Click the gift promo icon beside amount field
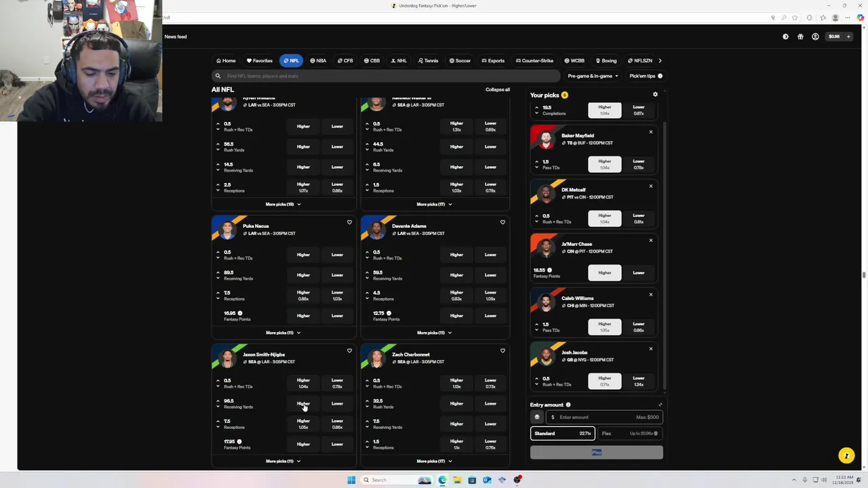Screen dimensions: 868x488 [x=537, y=417]
